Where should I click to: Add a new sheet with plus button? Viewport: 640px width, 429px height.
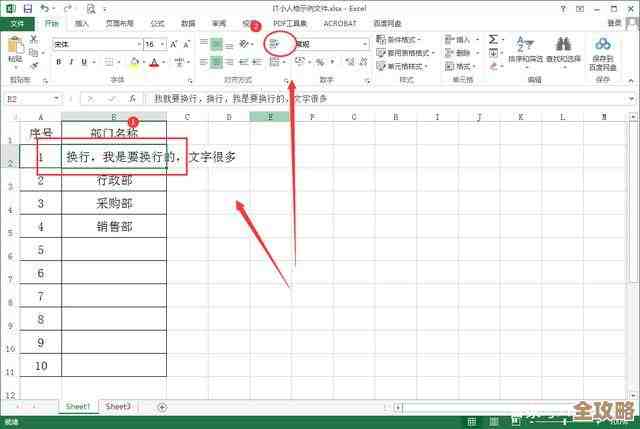pos(162,407)
